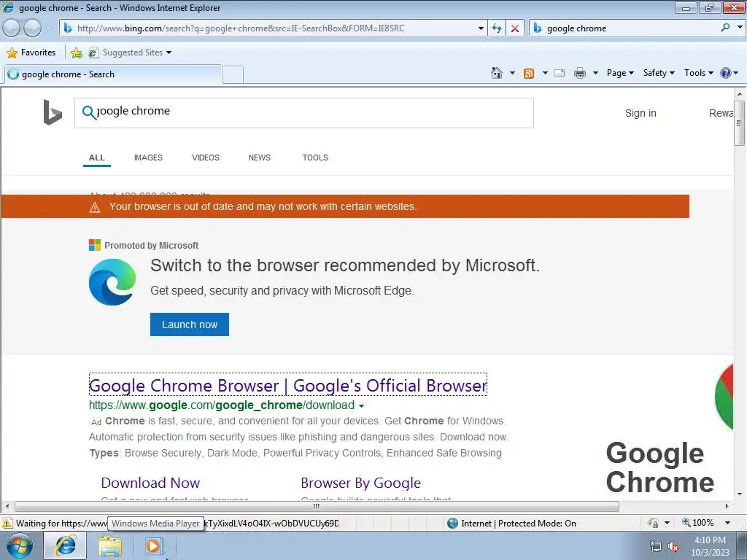Click the Refresh page icon
This screenshot has width=747, height=560.
[x=497, y=28]
